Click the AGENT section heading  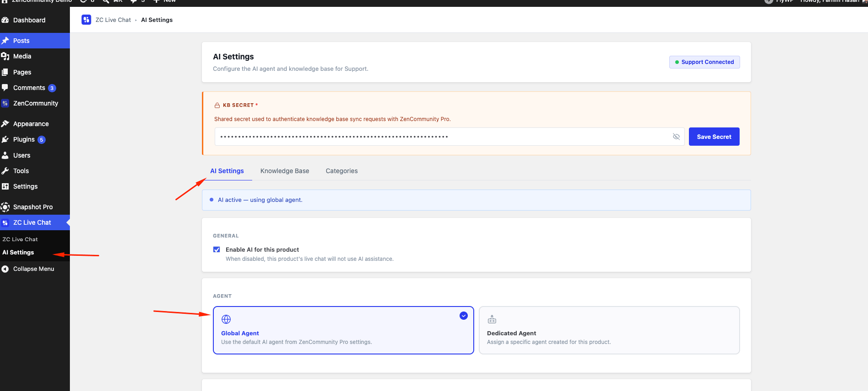(x=222, y=296)
